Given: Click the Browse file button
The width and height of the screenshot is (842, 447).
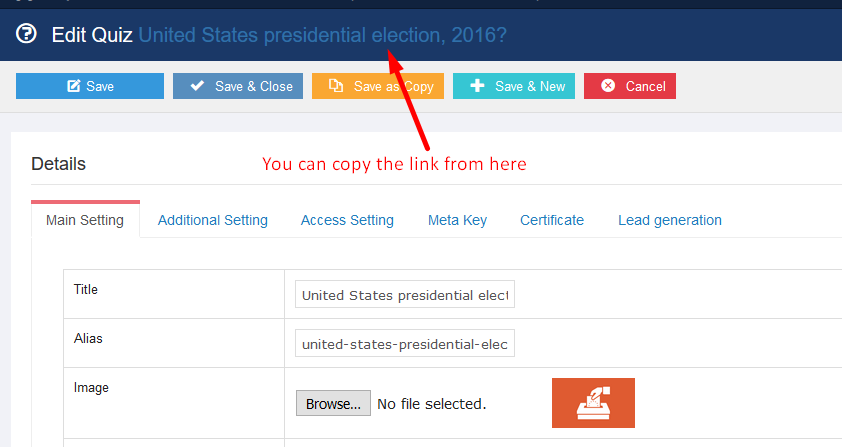Looking at the screenshot, I should pyautogui.click(x=333, y=403).
